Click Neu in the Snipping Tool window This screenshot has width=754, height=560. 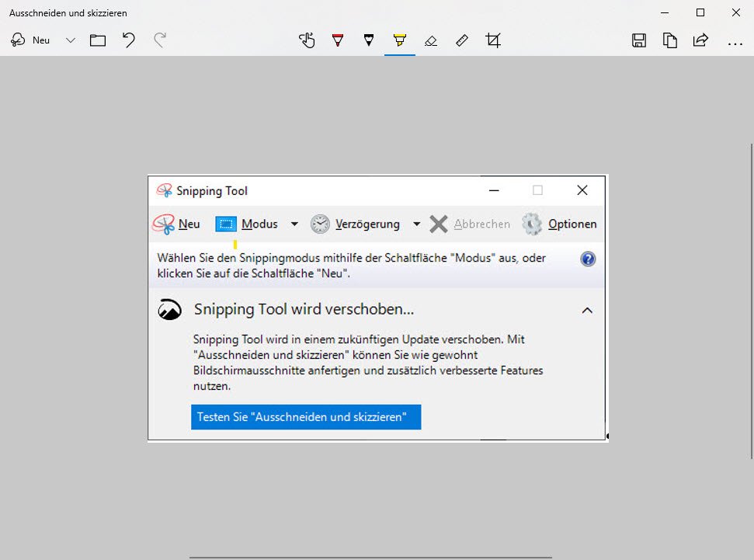point(176,224)
